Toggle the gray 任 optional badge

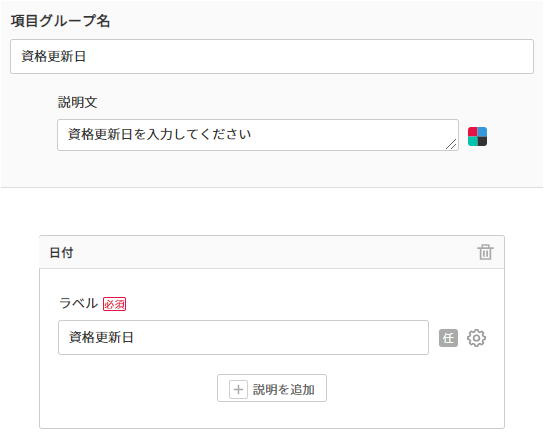[448, 338]
